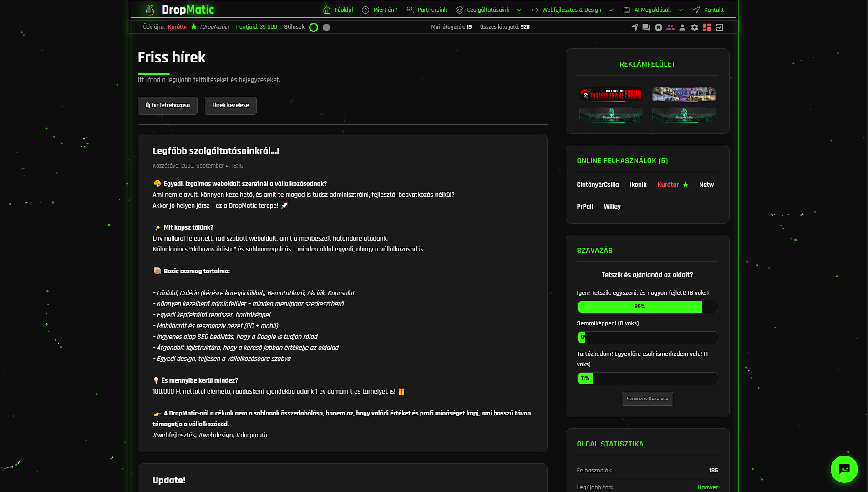Open Ikonik's profile in online users

(x=638, y=184)
